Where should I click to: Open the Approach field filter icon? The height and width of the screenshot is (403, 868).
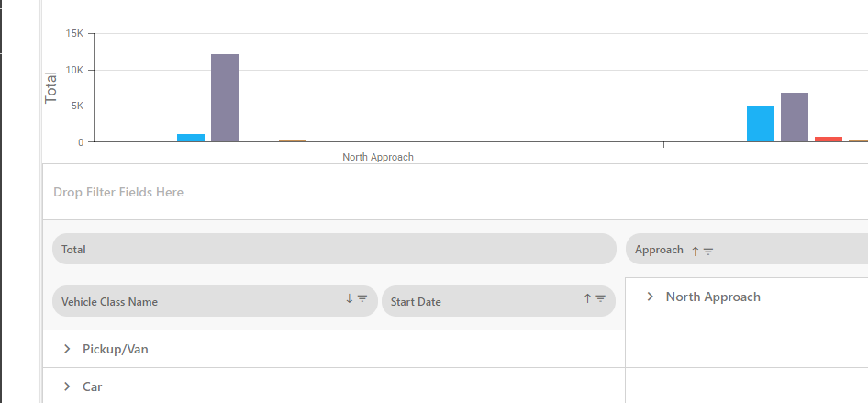[708, 251]
